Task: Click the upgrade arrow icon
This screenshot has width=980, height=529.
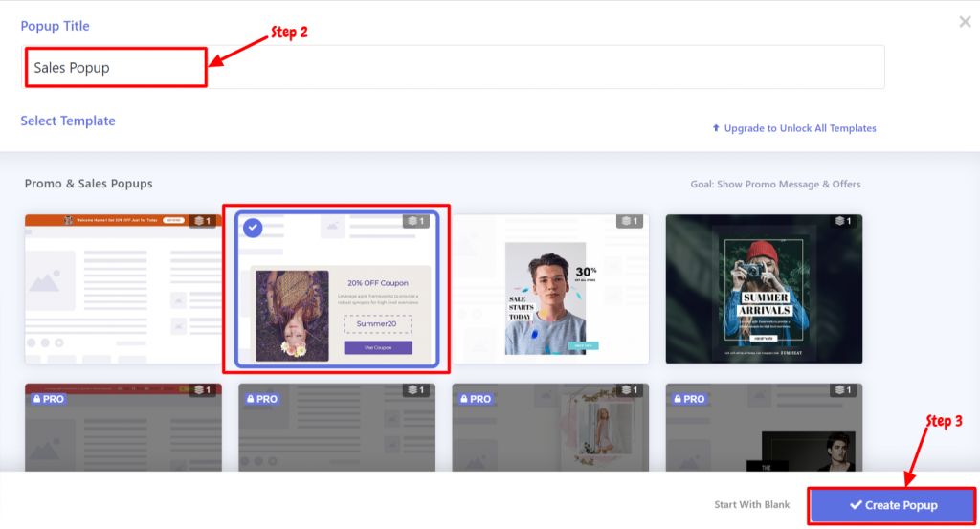Action: click(x=716, y=128)
